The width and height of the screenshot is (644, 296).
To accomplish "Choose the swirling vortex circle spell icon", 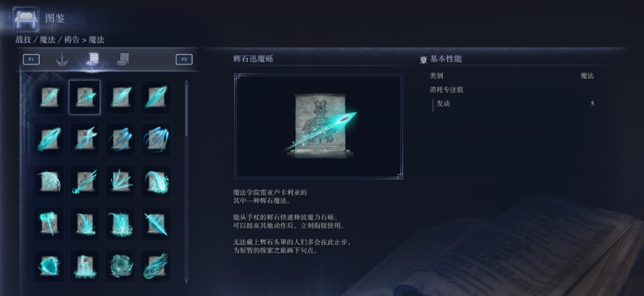I will [120, 266].
